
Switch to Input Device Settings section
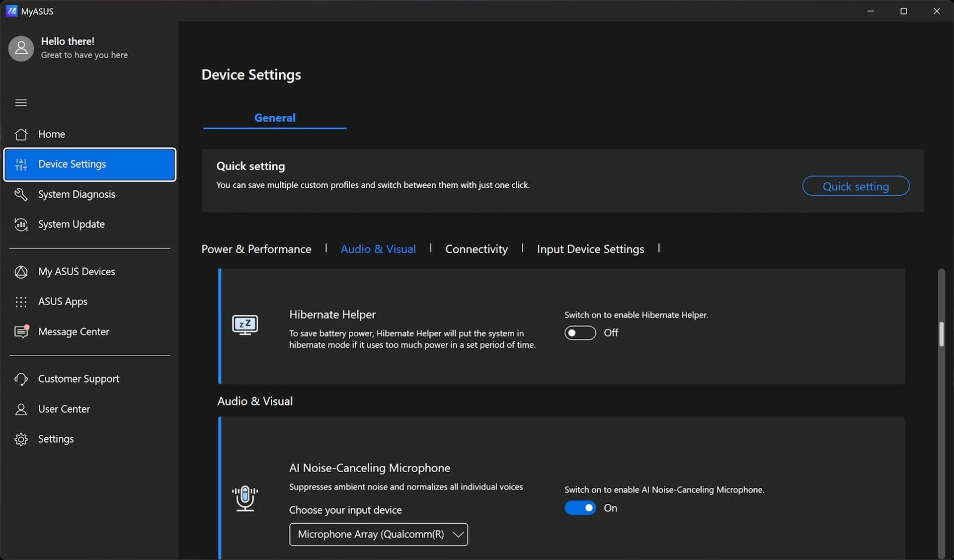590,249
